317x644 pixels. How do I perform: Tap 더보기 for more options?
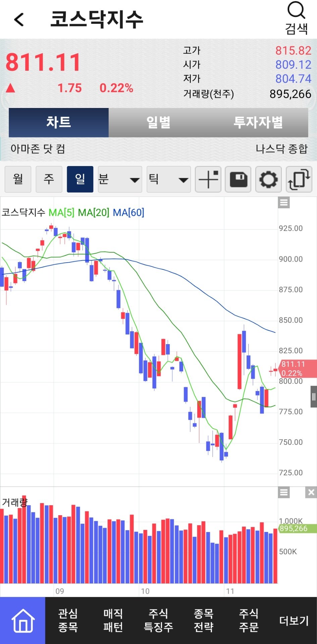294,621
